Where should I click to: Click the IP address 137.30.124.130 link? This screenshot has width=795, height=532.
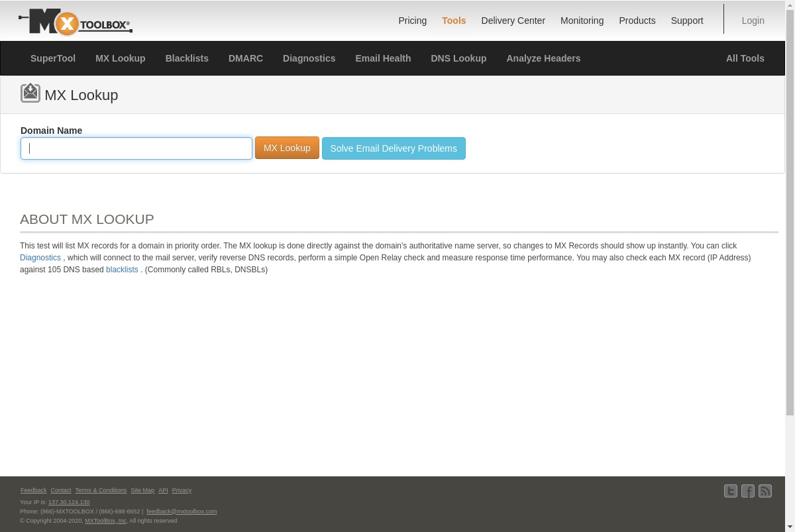click(x=69, y=502)
